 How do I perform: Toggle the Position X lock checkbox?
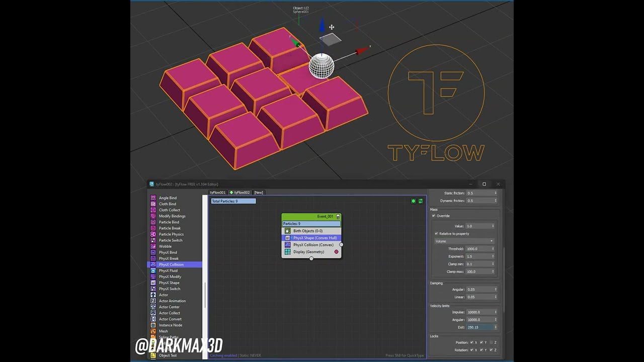(471, 342)
